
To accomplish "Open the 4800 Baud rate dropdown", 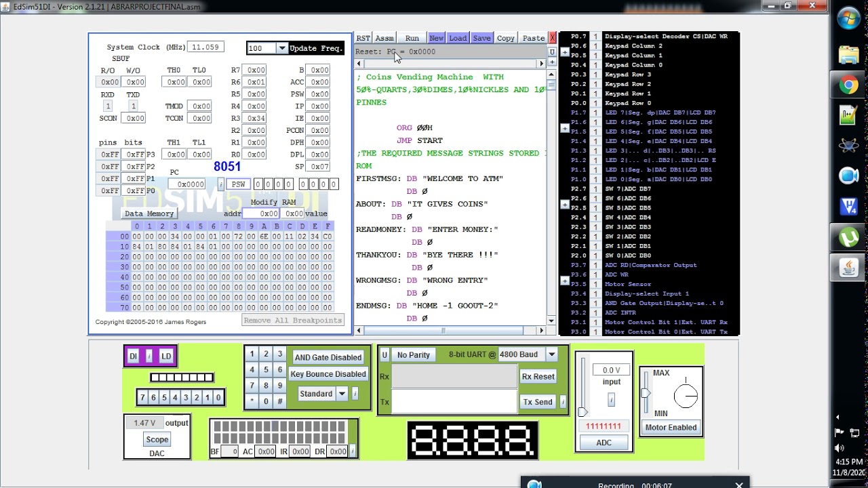I will pyautogui.click(x=551, y=354).
